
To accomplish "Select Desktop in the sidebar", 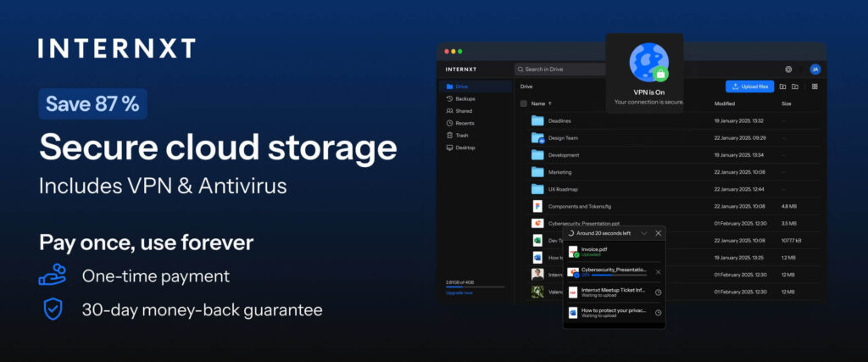I will pos(465,148).
